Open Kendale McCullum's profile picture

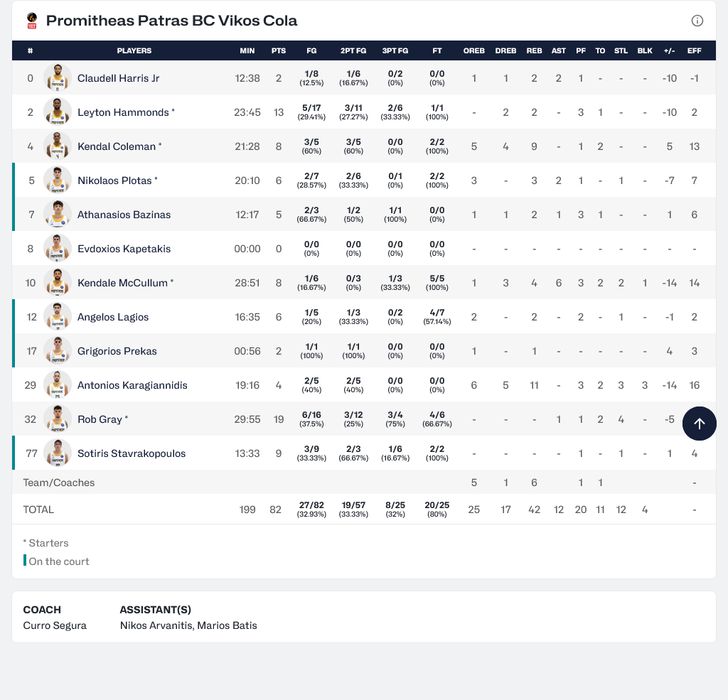58,283
